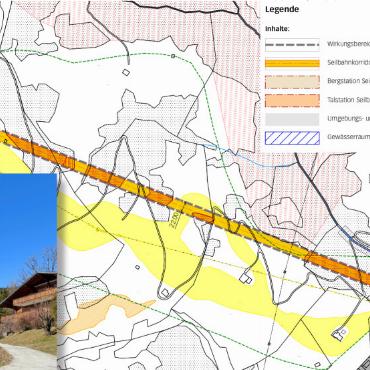Click the 'Gewässerraum' legend entry text
The width and height of the screenshot is (370, 370).
[x=348, y=137]
